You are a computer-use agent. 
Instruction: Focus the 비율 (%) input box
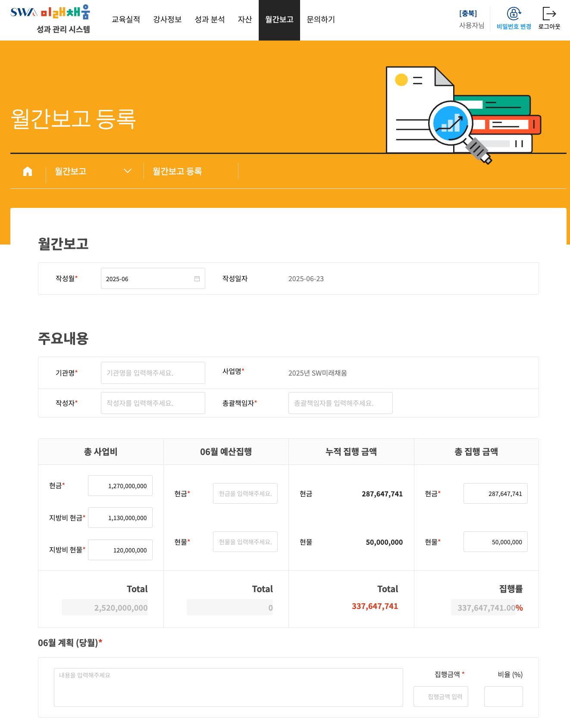tap(504, 697)
